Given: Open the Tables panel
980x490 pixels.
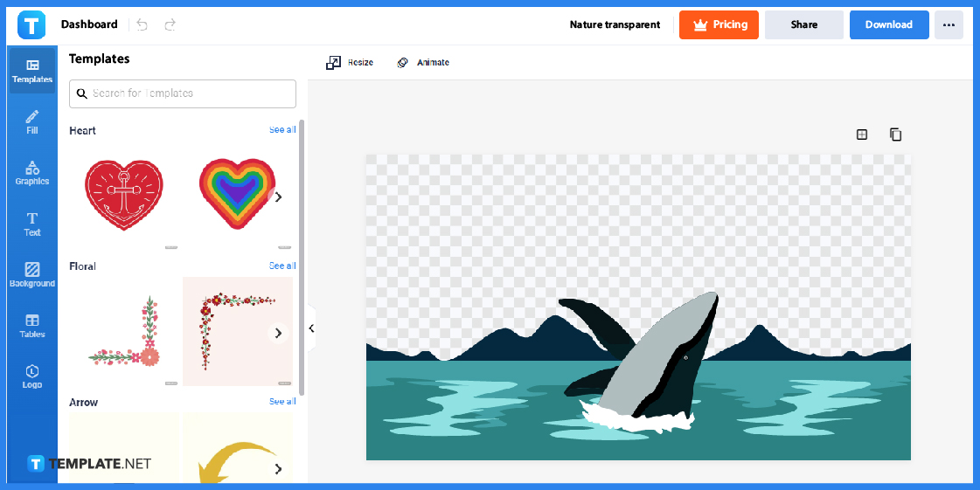Looking at the screenshot, I should [31, 326].
